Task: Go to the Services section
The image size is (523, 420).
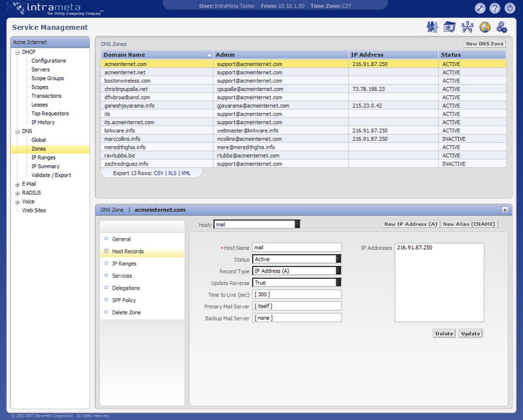Action: click(121, 276)
